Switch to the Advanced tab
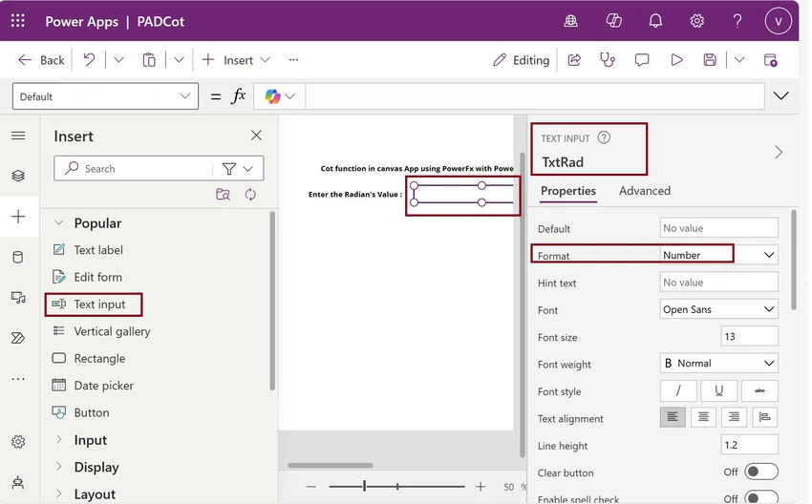Image resolution: width=812 pixels, height=504 pixels. click(645, 191)
